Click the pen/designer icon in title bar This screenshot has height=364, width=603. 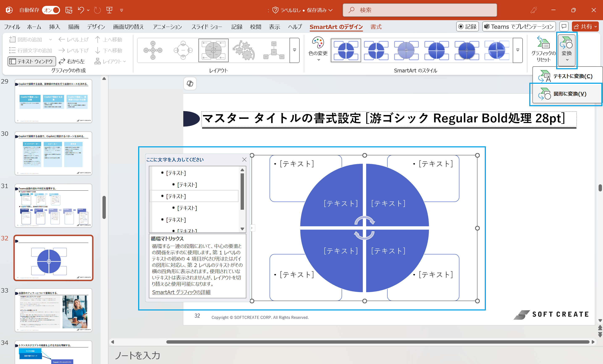(534, 10)
